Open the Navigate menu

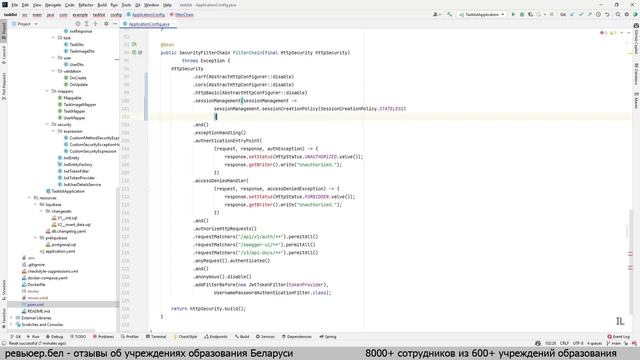coord(53,5)
